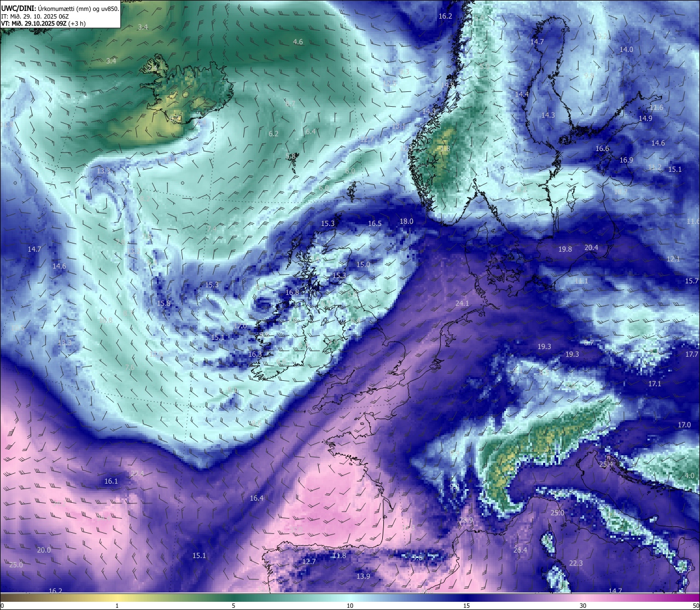This screenshot has height=610, width=700.
Task: Click the 13.9 value over Spain
Action: point(363,577)
